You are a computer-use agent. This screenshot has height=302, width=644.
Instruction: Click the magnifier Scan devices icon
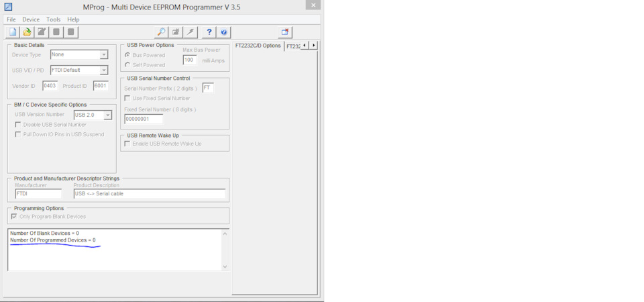[x=162, y=32]
